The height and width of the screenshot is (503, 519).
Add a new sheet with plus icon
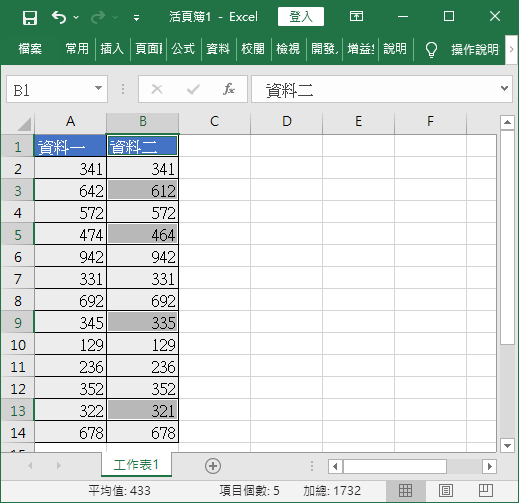[213, 466]
